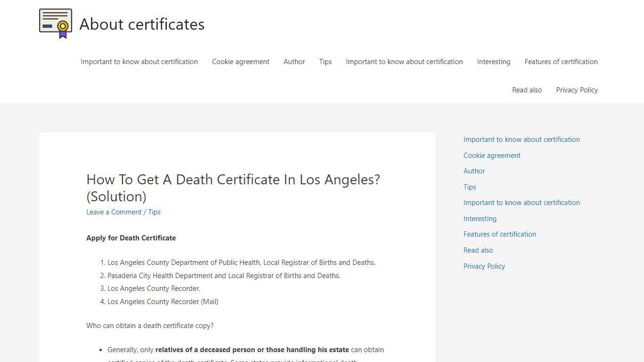Viewport: 644px width, 362px height.
Task: Click 'Apply for Death Certificate' bold heading
Action: click(x=131, y=238)
